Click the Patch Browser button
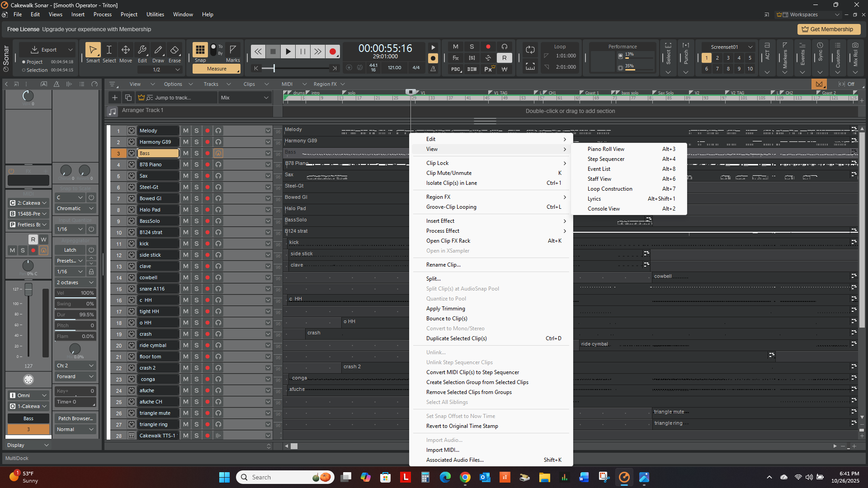This screenshot has width=868, height=488. pos(75,418)
